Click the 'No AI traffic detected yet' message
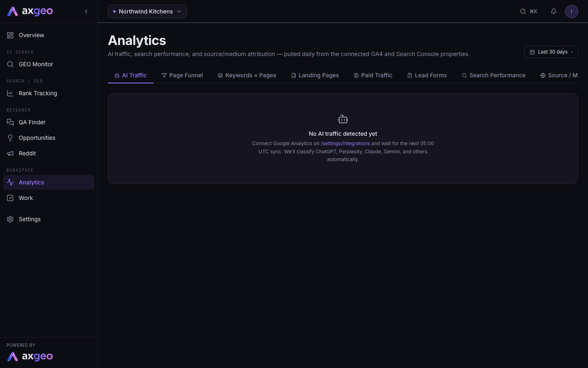 pos(343,134)
